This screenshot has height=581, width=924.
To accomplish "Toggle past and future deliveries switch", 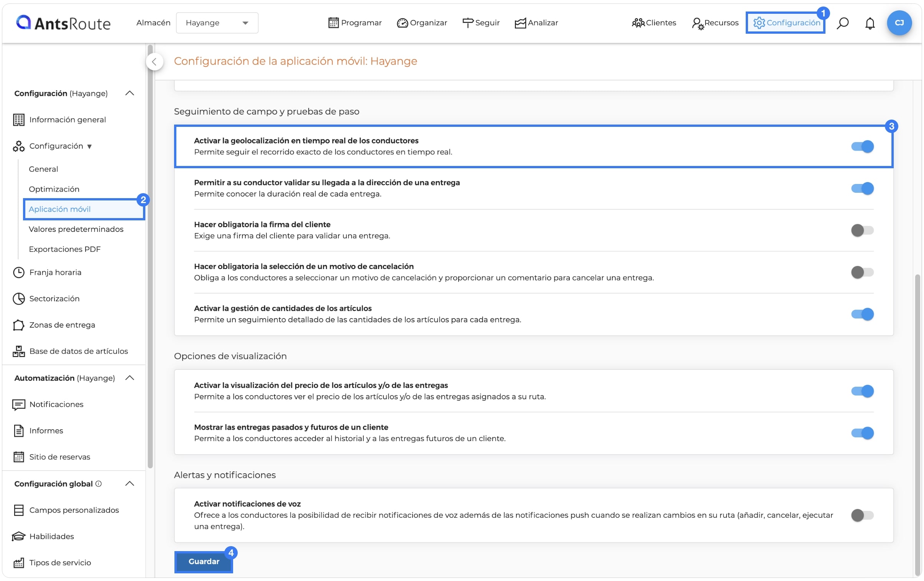I will 862,433.
